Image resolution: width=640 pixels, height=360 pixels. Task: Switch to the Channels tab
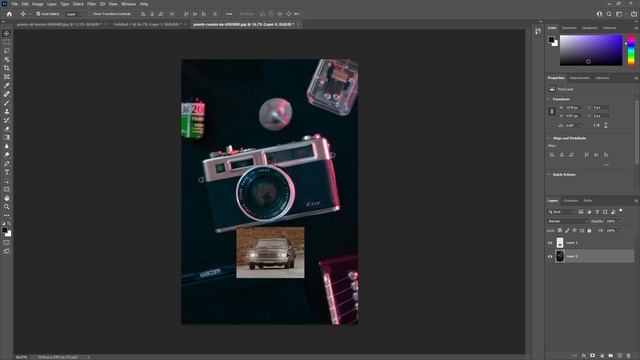571,201
